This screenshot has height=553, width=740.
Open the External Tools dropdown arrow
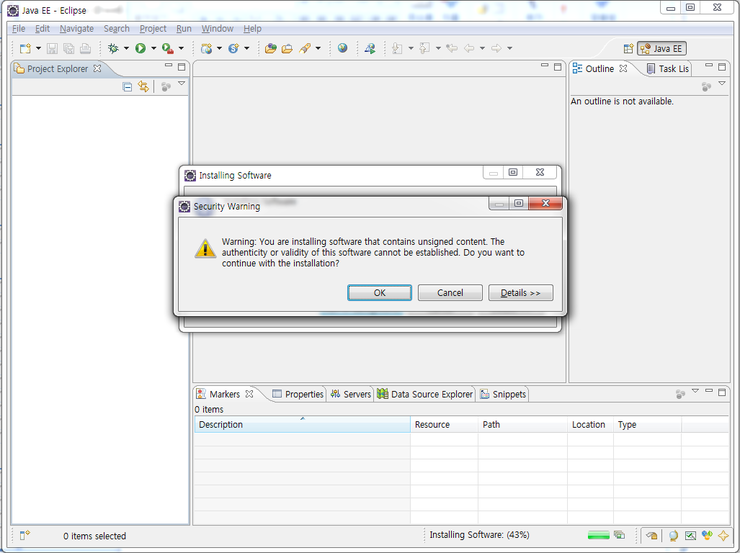tap(181, 48)
